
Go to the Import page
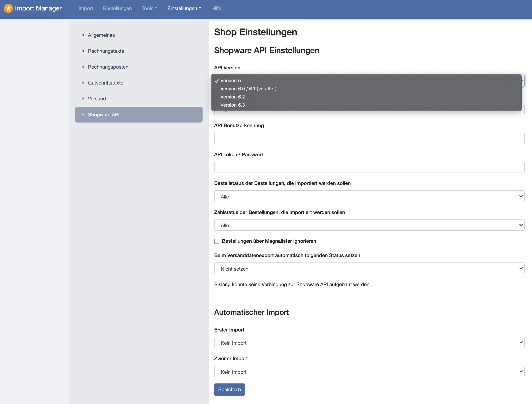(86, 8)
